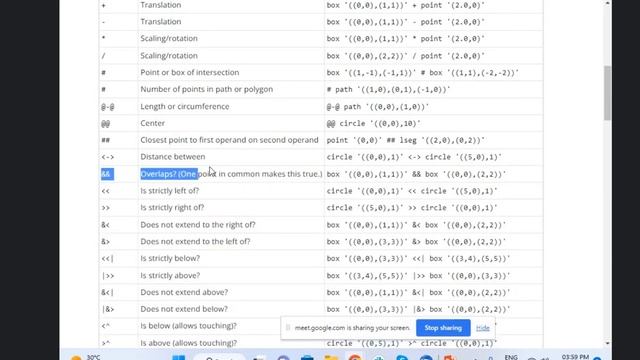Click the @-@ operator cell
The height and width of the screenshot is (360, 640).
[x=108, y=107]
